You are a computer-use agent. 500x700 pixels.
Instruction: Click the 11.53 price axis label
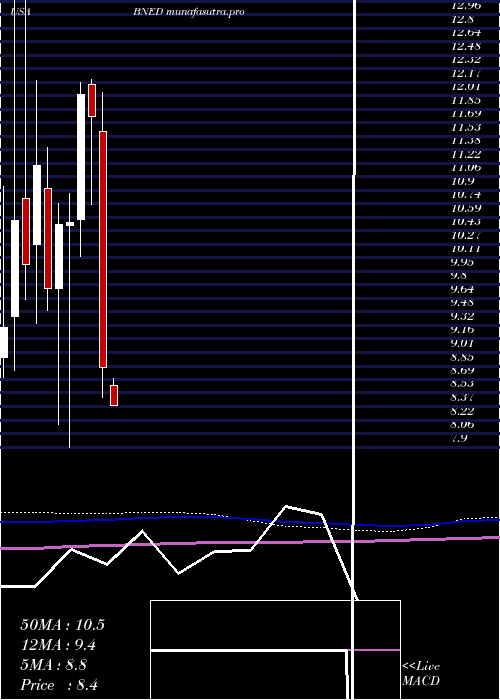click(466, 127)
